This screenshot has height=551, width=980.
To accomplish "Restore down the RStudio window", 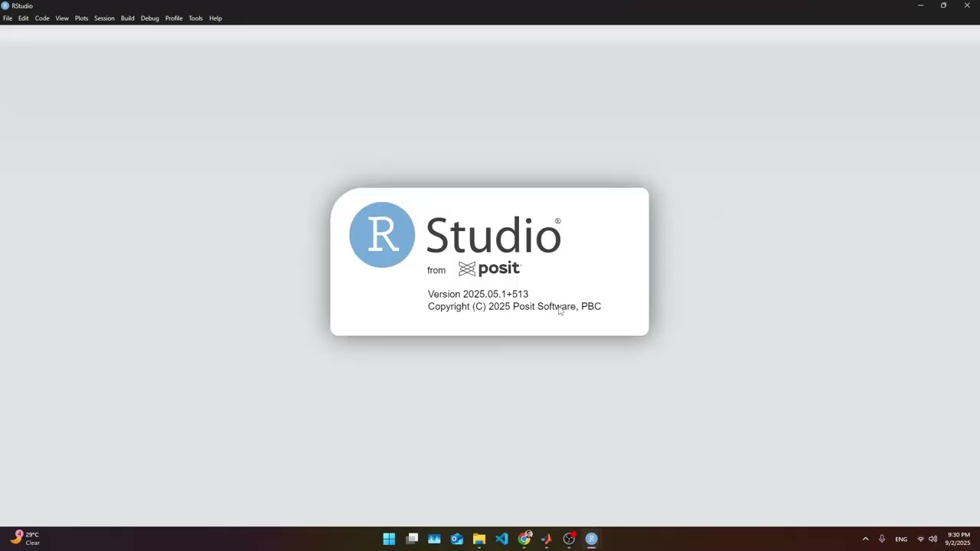I will tap(943, 5).
